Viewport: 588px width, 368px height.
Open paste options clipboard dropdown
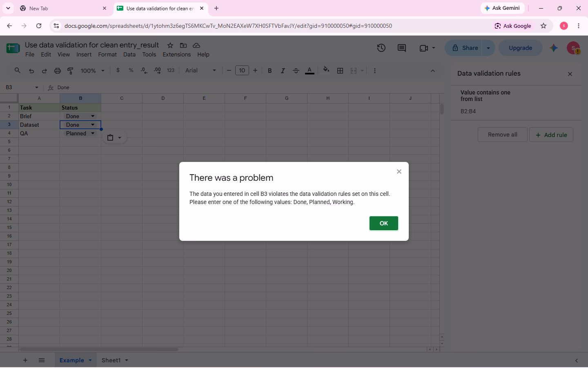tap(114, 138)
